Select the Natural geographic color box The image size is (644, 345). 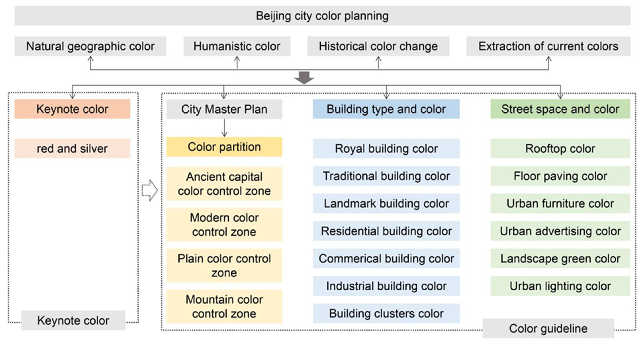coord(90,46)
